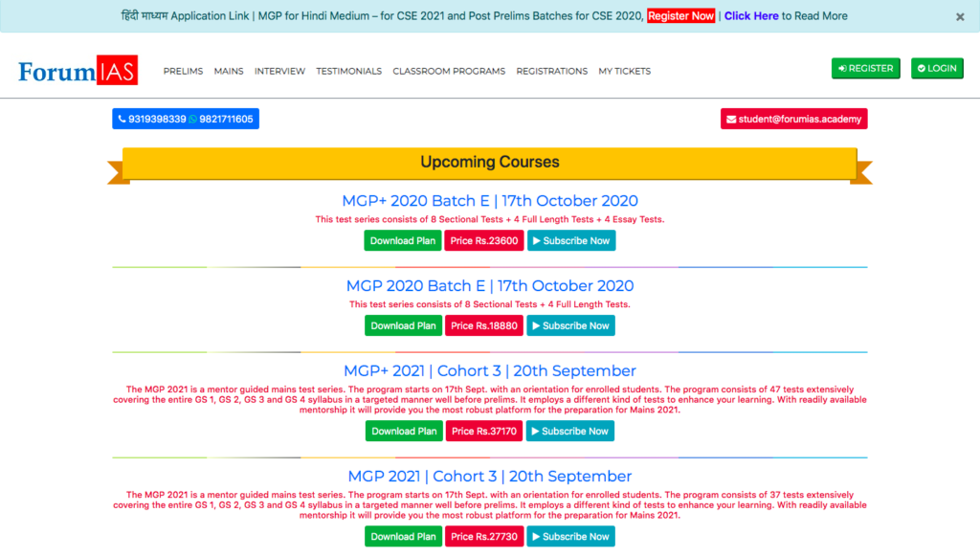980x557 pixels.
Task: Click Subscribe Now for MGP+ 2021 Cohort 3
Action: (x=569, y=431)
